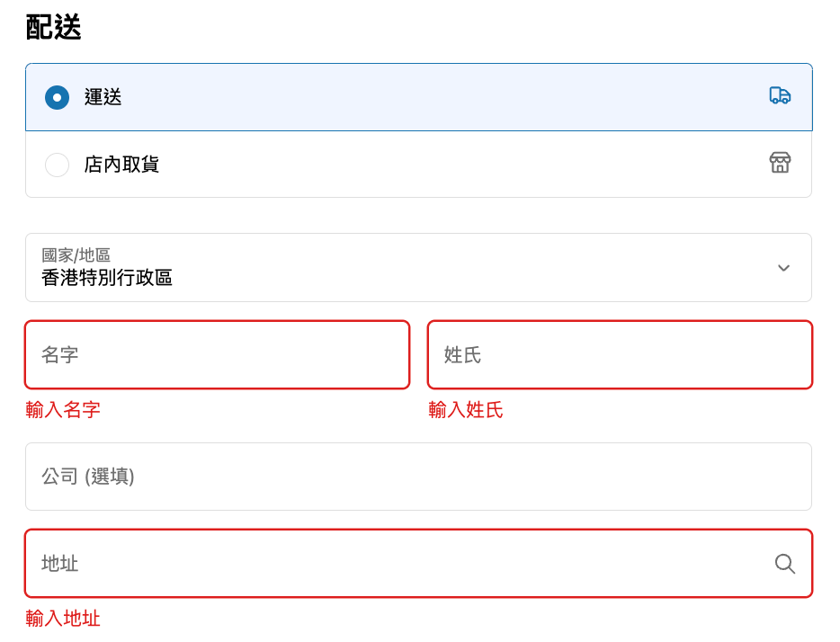Click the 配送 section heading
Screen dimensions: 840x642
point(54,28)
